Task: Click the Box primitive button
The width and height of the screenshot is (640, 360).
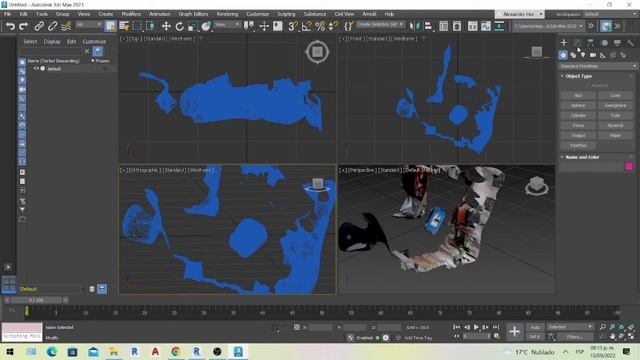Action: (578, 96)
